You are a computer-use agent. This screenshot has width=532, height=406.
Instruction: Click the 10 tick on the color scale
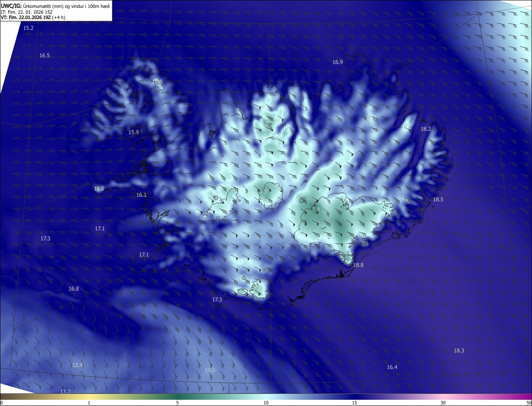[266, 403]
